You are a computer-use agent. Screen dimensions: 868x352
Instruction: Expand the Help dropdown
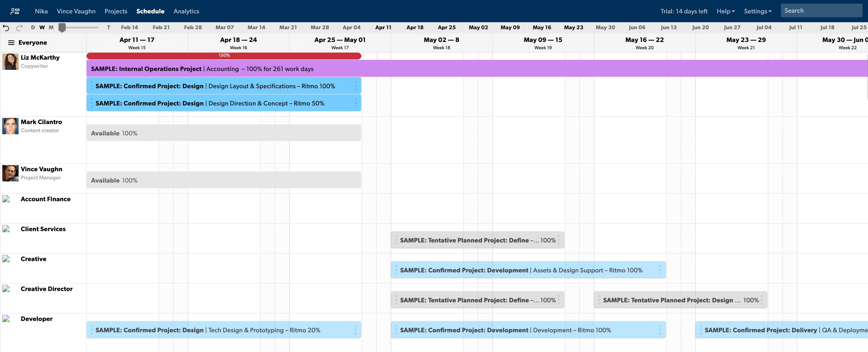coord(725,12)
